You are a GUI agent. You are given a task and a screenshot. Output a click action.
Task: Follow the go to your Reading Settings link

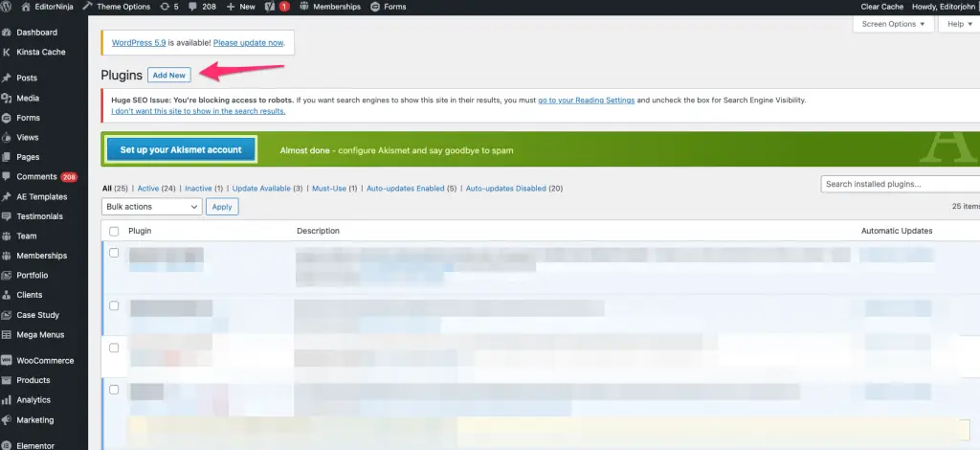(x=587, y=100)
